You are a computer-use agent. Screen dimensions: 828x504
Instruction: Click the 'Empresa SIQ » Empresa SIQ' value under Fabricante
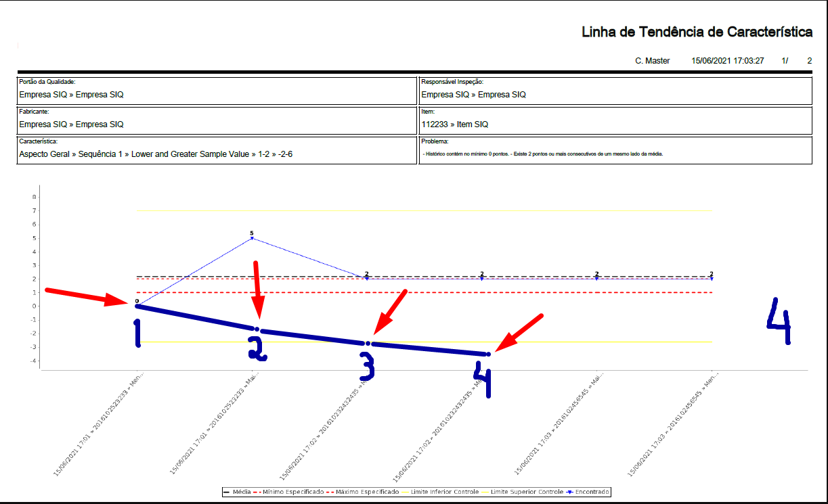71,124
